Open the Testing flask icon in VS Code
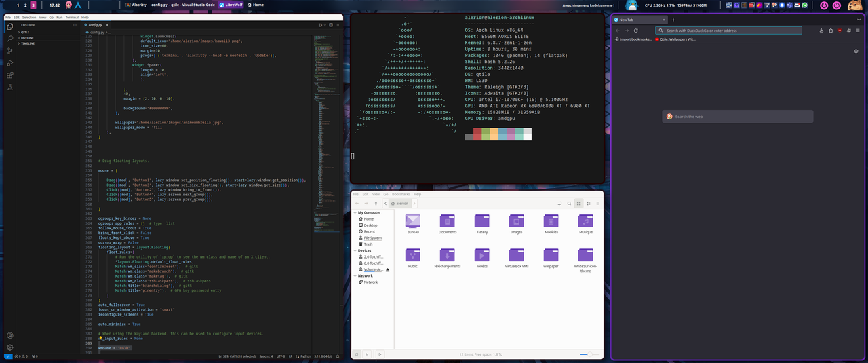This screenshot has width=868, height=363. click(x=9, y=88)
